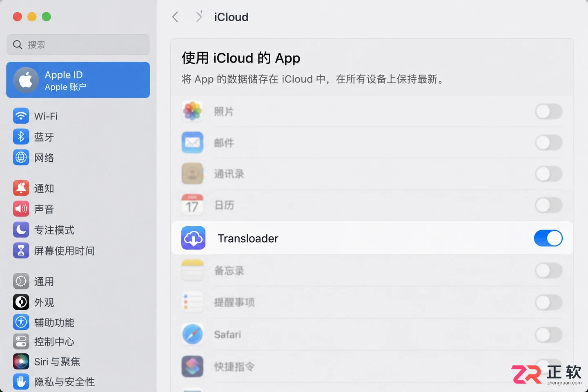Open the Apple ID account pane
This screenshot has height=392, width=588.
coord(78,80)
